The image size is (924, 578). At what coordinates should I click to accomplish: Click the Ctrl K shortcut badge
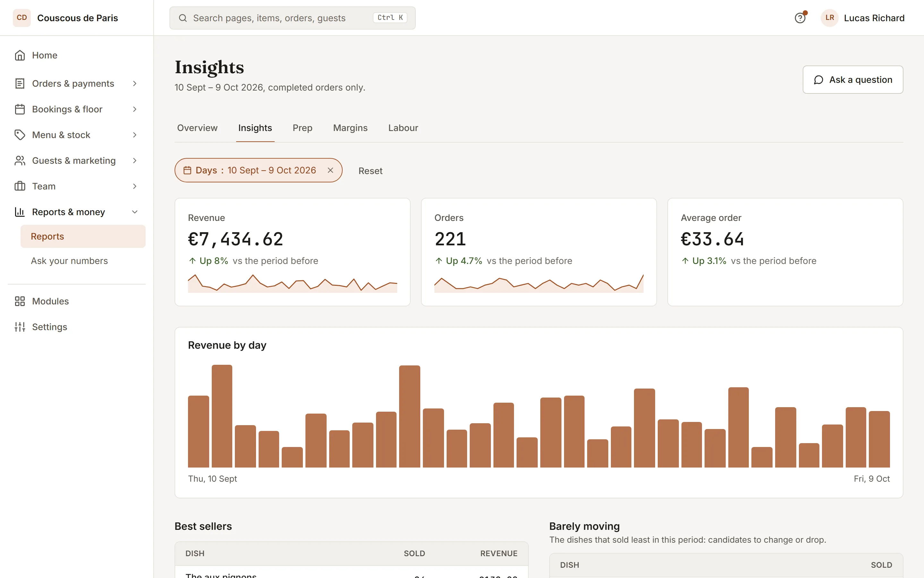(x=390, y=18)
